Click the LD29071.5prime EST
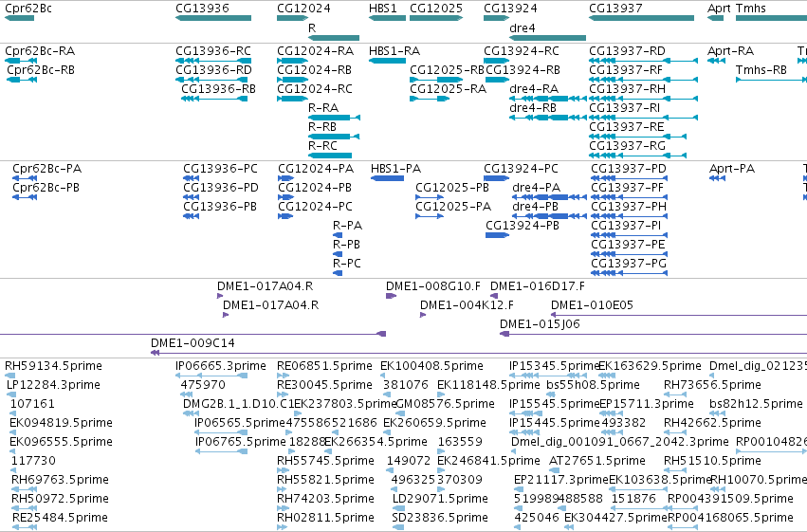Image resolution: width=807 pixels, height=532 pixels. pyautogui.click(x=440, y=499)
